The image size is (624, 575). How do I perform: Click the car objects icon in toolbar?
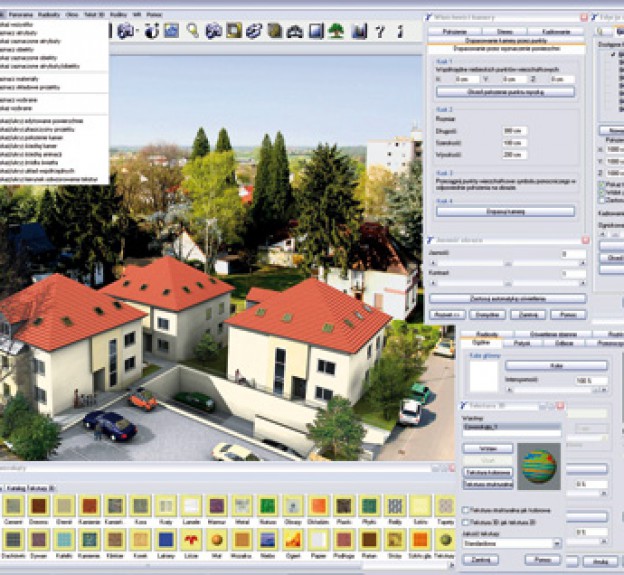[x=295, y=31]
